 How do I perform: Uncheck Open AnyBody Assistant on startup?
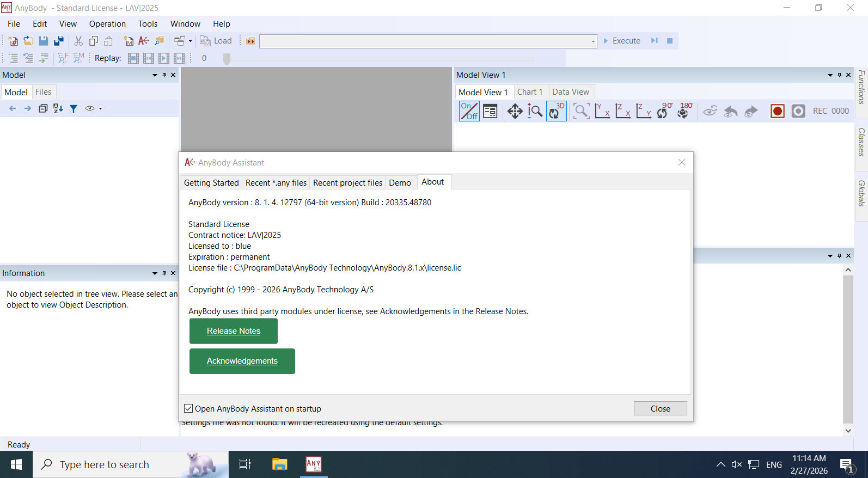click(x=188, y=408)
